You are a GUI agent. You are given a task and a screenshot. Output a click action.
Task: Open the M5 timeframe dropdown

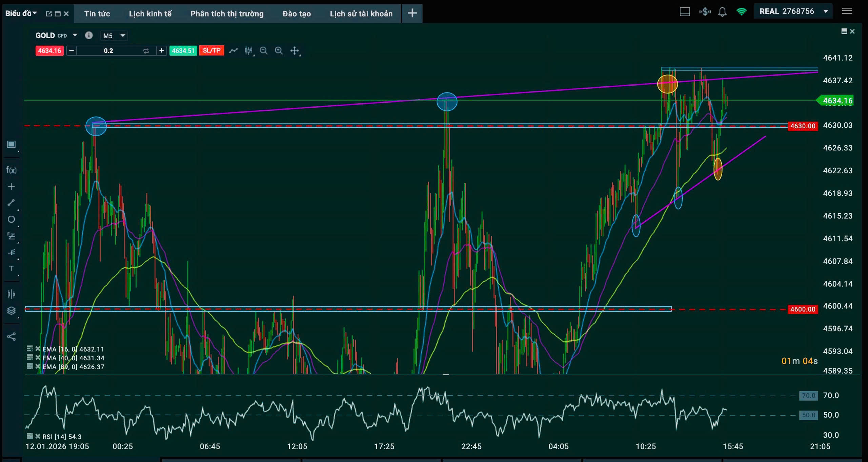114,36
